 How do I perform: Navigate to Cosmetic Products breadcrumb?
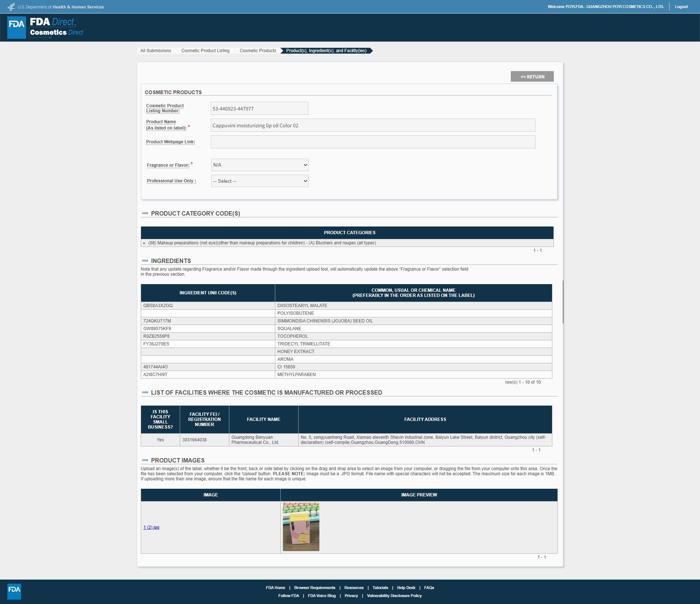(258, 51)
